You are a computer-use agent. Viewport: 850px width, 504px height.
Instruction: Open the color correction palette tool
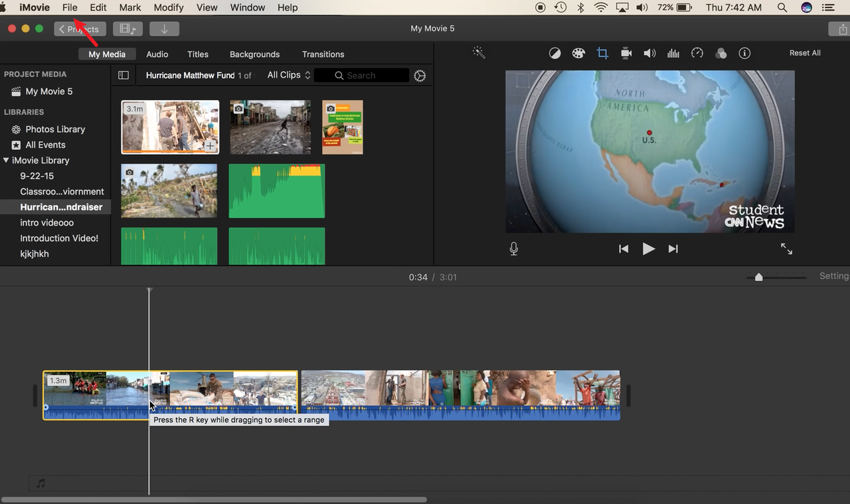tap(578, 54)
